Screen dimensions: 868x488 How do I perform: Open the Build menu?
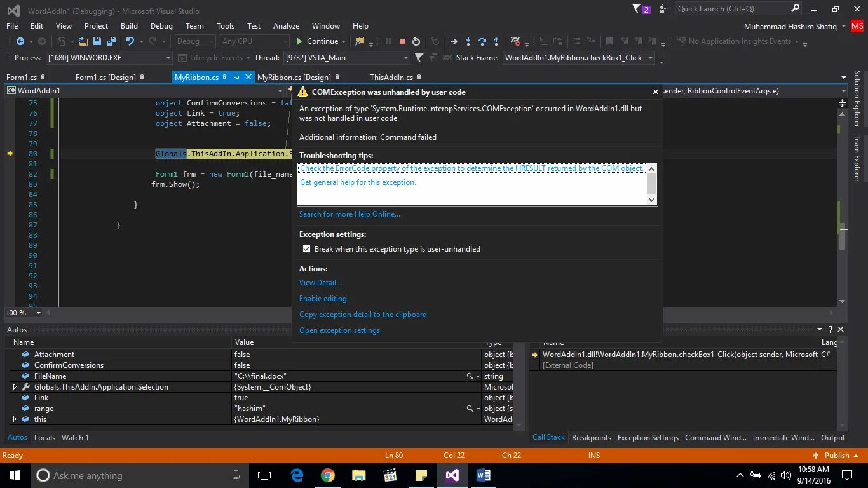tap(129, 26)
